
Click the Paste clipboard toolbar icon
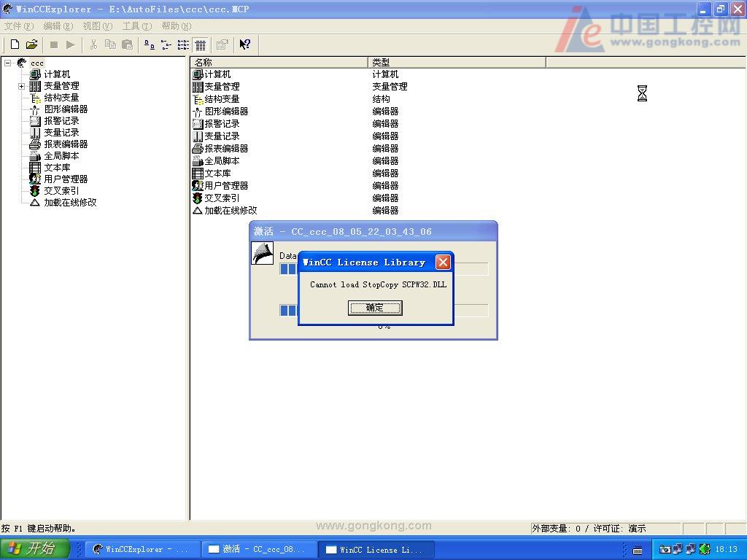pos(127,44)
